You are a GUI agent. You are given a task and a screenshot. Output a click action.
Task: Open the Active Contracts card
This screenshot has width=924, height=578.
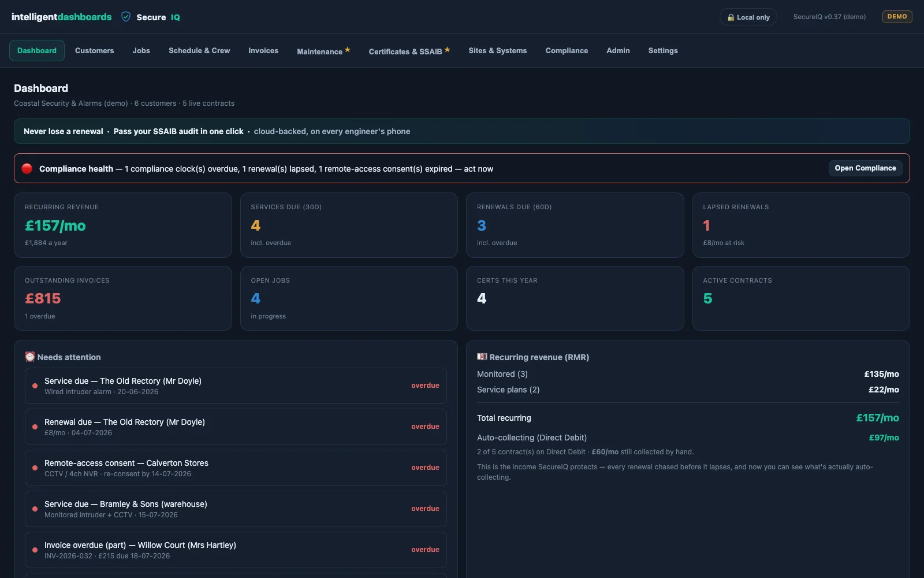coord(801,298)
